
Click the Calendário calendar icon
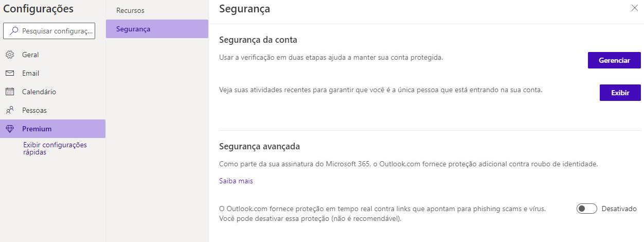point(10,92)
